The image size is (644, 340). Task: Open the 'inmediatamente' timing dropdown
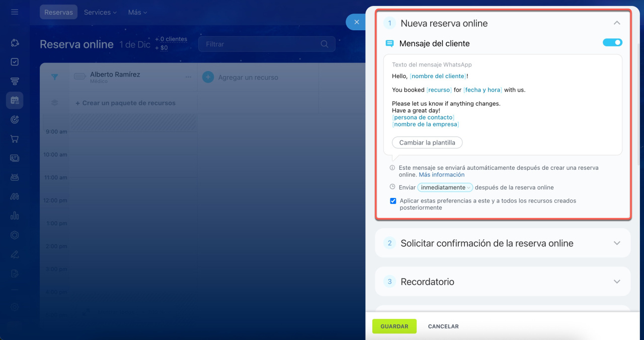[445, 187]
